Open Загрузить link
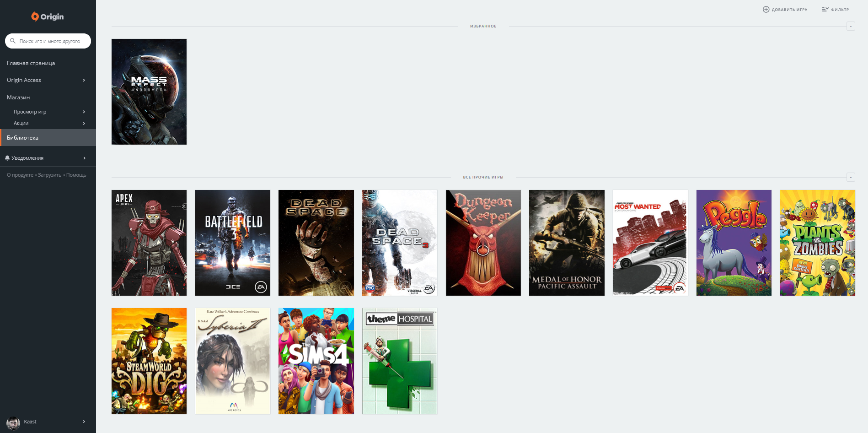868x433 pixels. (49, 175)
